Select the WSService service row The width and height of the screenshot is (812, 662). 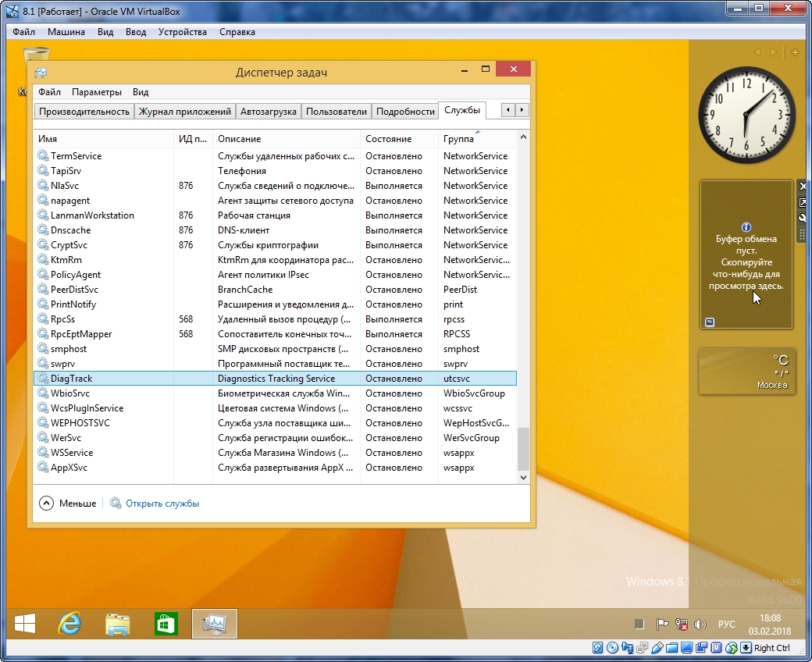275,452
